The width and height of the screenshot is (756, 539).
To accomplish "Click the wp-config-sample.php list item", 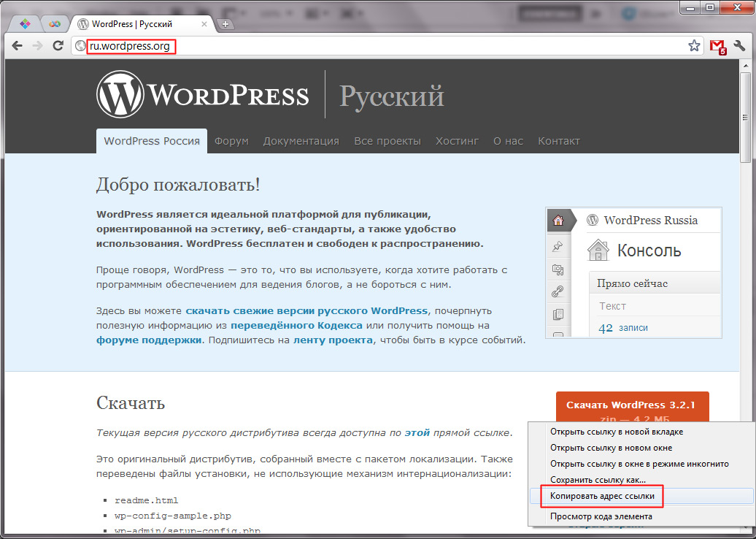I will [173, 516].
